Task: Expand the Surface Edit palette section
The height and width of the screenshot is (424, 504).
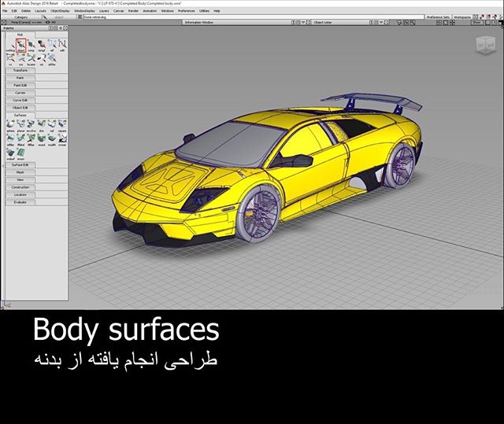Action: [x=20, y=164]
